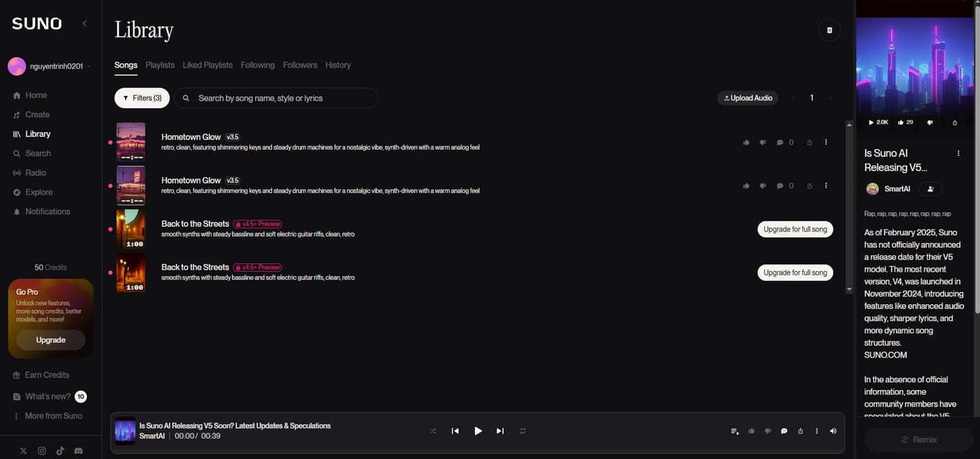Go to the previous library page arrow

(x=793, y=98)
